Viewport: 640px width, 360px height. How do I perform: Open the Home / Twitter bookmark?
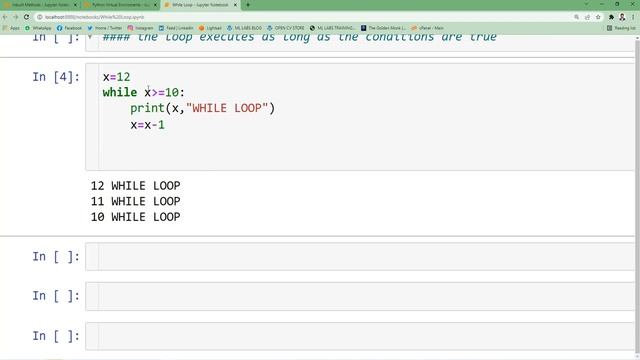[104, 28]
